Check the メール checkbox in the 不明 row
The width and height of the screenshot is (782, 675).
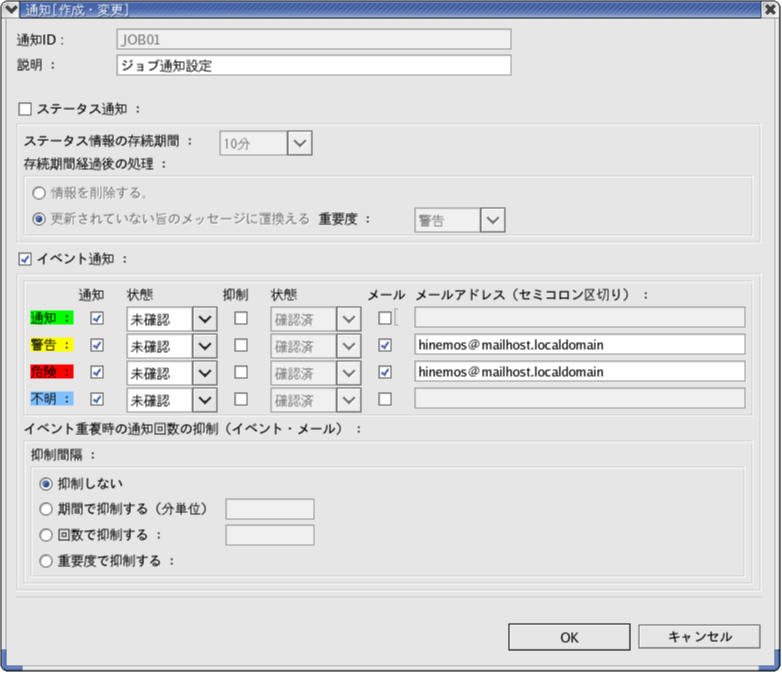click(385, 399)
